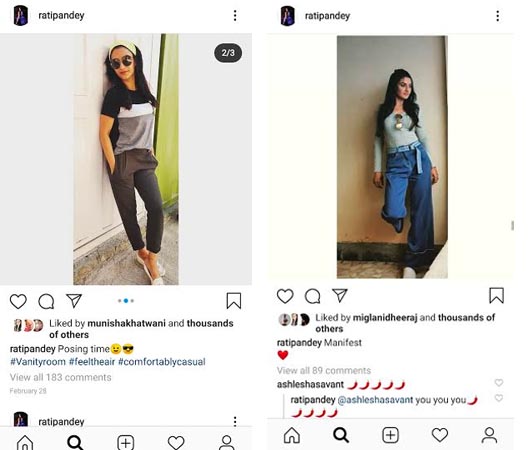Go to Home tab in right navigation bar
This screenshot has height=450, width=531.
pos(292,435)
